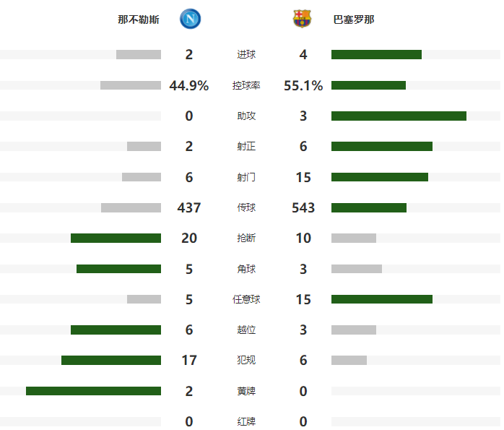This screenshot has width=504, height=430.
Task: Open the 巴塞罗那 team name
Action: 354,20
